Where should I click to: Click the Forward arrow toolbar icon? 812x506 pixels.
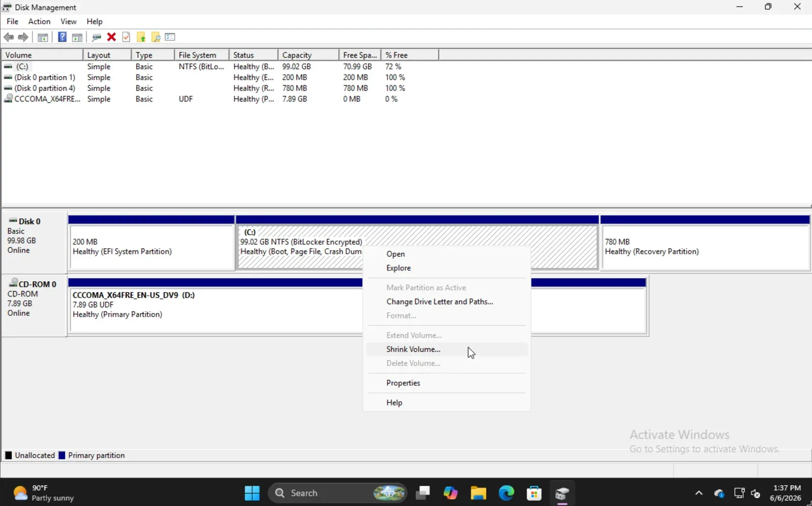click(x=23, y=37)
